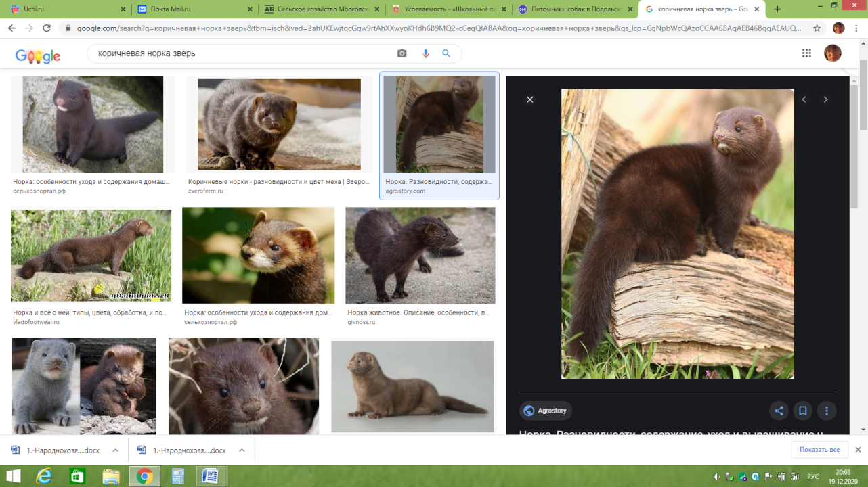
Task: Select ferret face close-up thumbnail
Action: (x=259, y=255)
